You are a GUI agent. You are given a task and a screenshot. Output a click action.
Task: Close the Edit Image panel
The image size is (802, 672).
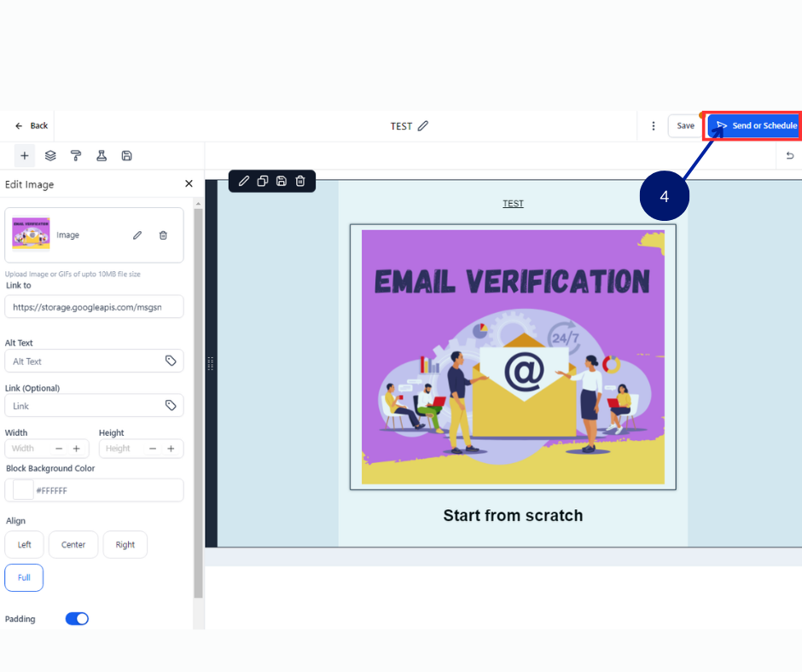pyautogui.click(x=189, y=183)
